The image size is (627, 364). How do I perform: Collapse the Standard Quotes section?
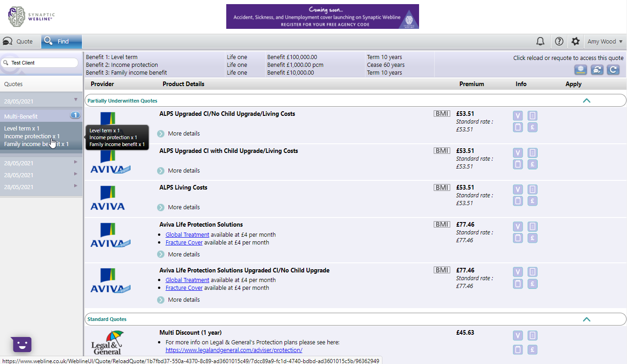click(586, 319)
